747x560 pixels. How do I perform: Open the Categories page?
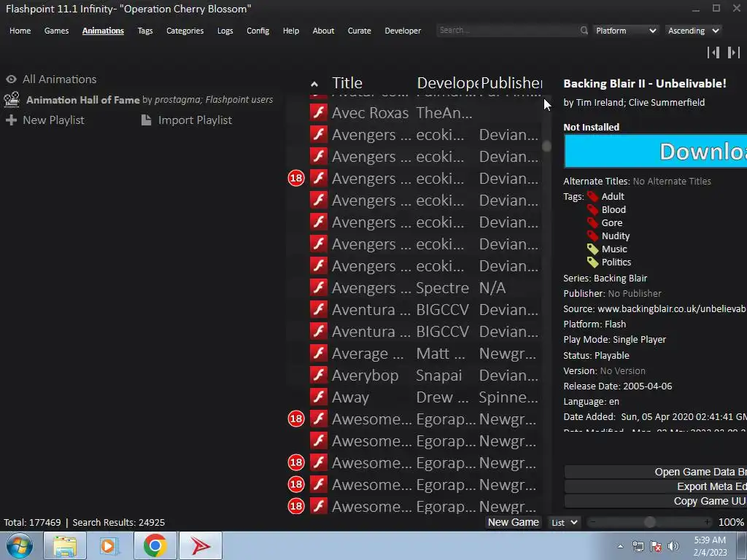[x=185, y=31]
